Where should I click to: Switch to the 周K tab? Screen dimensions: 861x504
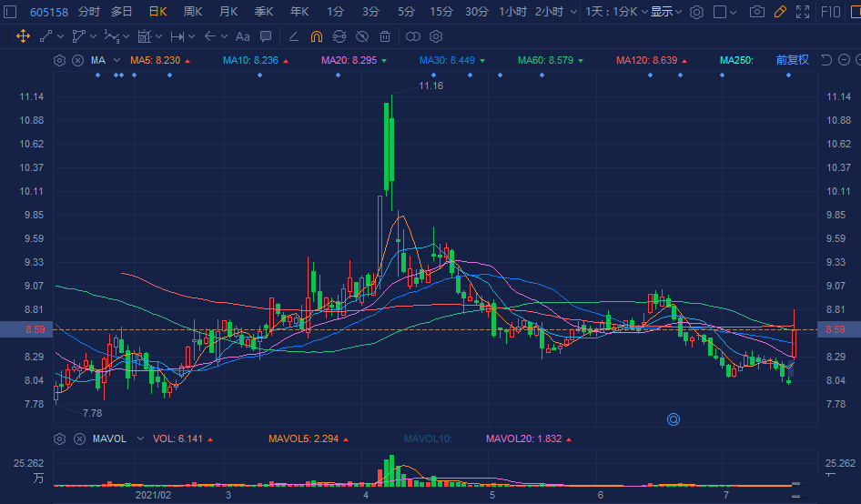coord(192,12)
